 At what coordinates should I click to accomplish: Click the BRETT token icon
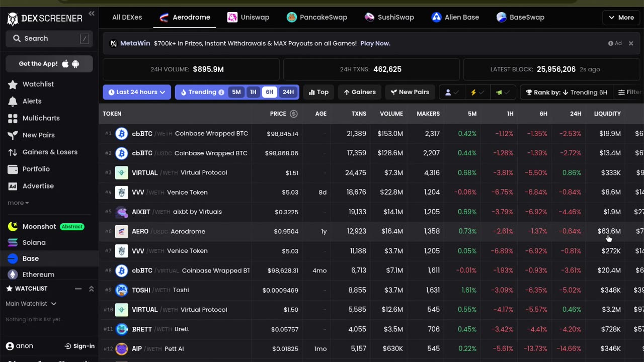point(121,329)
